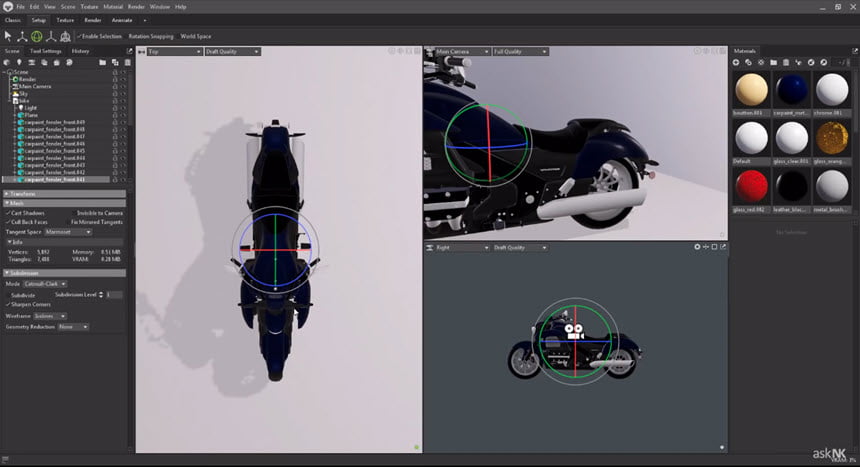The width and height of the screenshot is (860, 467).
Task: Select the scale gizmo tool
Action: tap(51, 36)
